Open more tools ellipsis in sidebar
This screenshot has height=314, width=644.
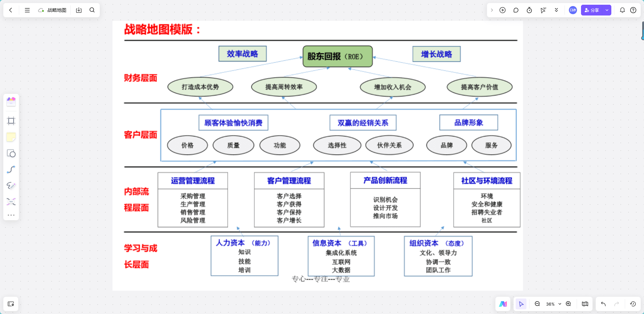(x=11, y=215)
